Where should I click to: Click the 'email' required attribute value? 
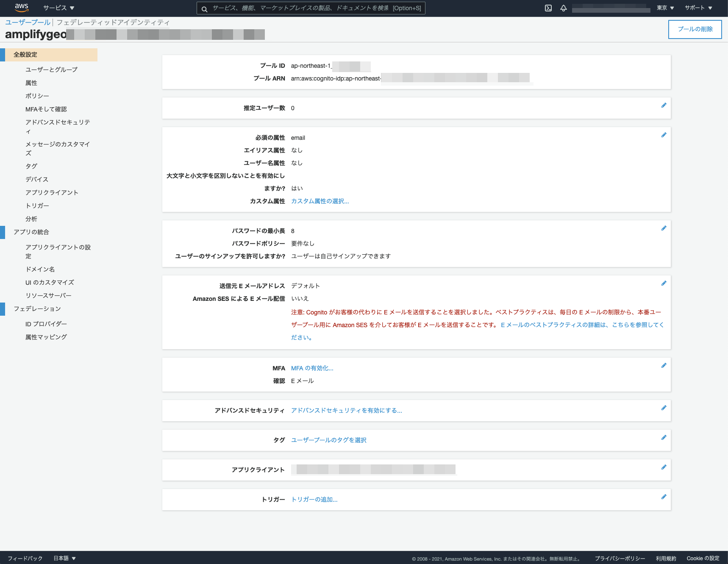point(298,138)
